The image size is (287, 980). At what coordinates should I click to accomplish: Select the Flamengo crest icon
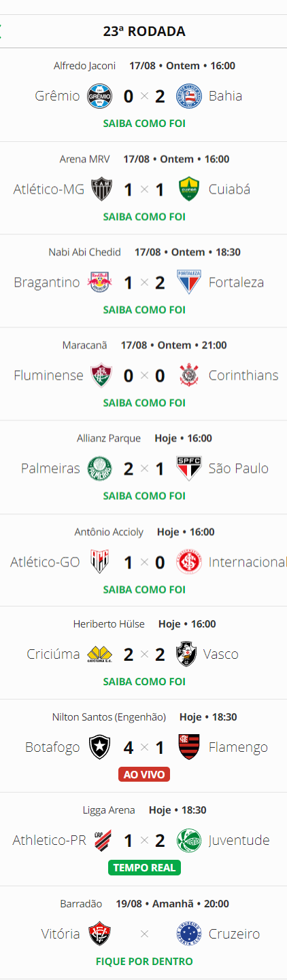point(188,746)
